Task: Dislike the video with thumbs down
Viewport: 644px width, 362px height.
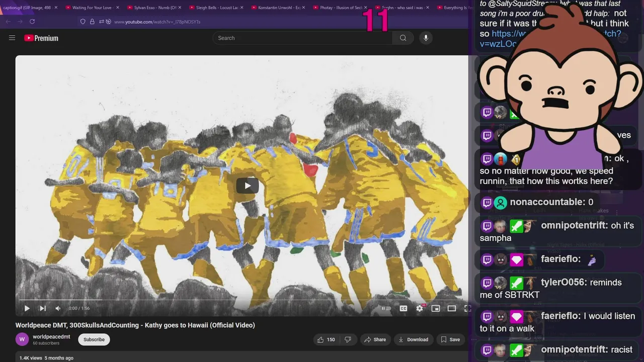Action: point(348,339)
